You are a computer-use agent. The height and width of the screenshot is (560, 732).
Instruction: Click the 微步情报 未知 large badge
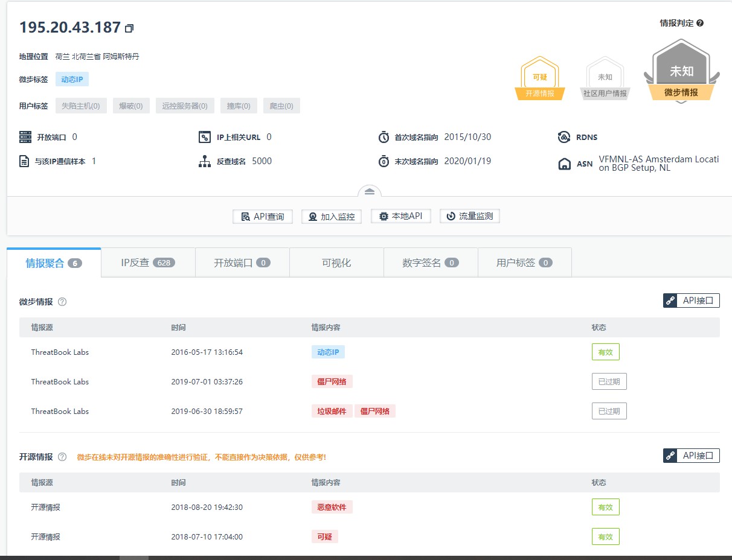pyautogui.click(x=681, y=71)
